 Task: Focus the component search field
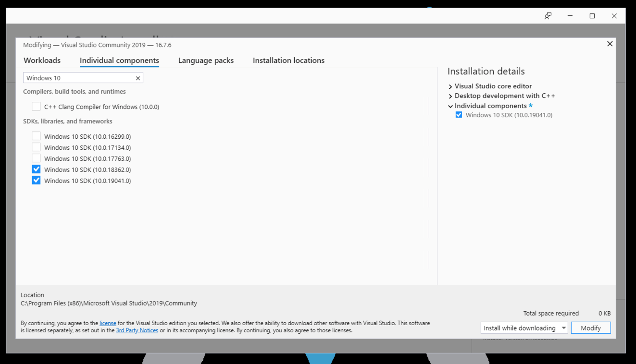pos(83,78)
